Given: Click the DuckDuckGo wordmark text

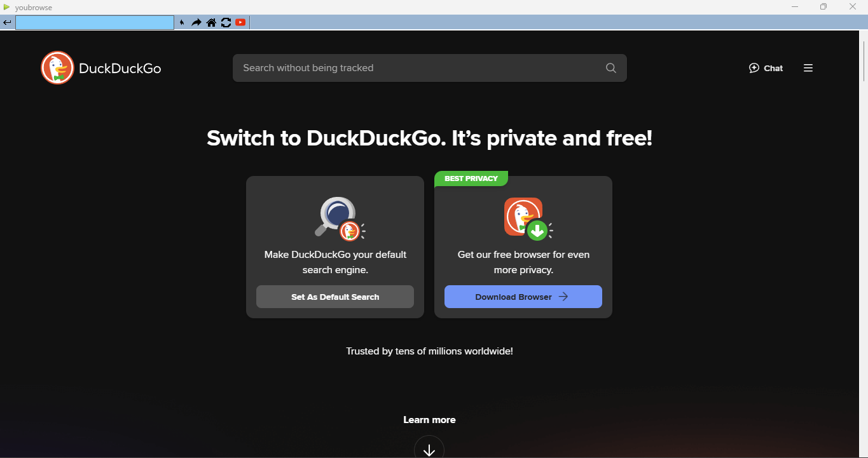Looking at the screenshot, I should [120, 69].
